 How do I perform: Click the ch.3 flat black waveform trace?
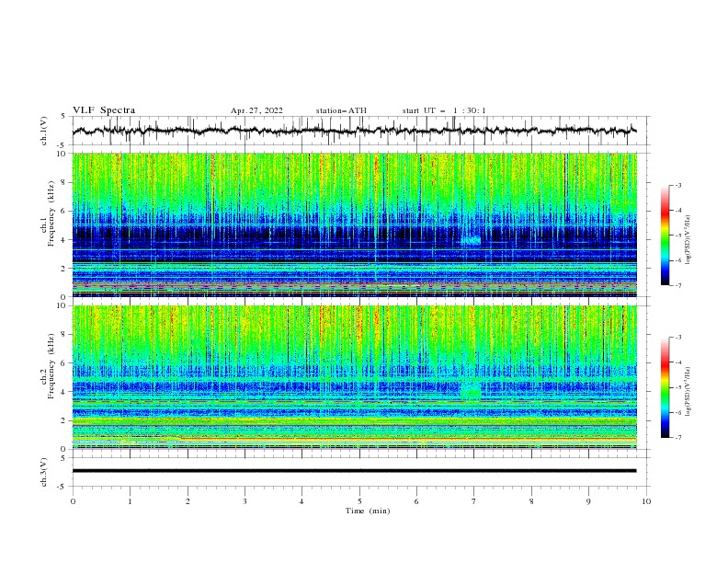click(354, 471)
